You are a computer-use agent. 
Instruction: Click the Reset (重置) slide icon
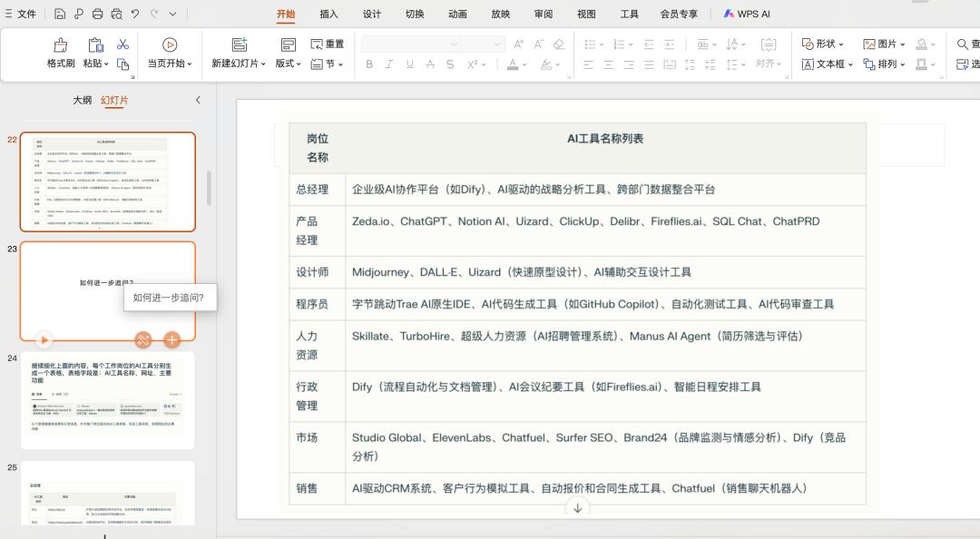pyautogui.click(x=327, y=44)
